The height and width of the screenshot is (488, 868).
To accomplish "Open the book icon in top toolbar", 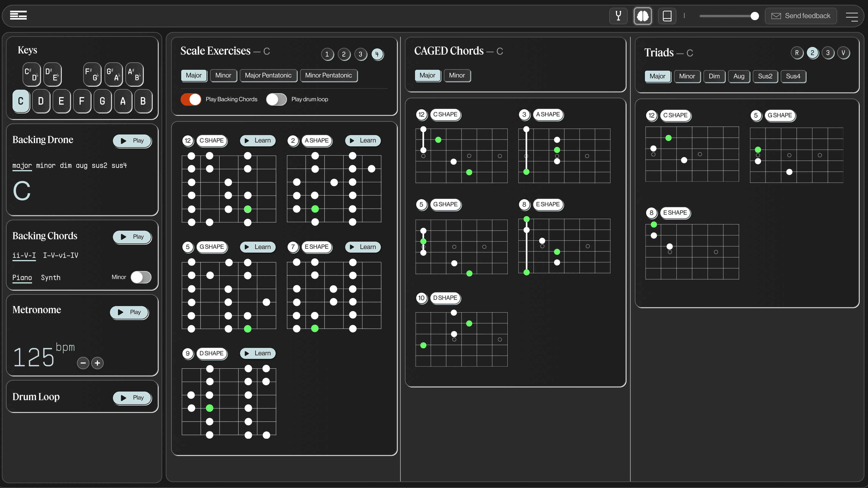I will pyautogui.click(x=667, y=16).
